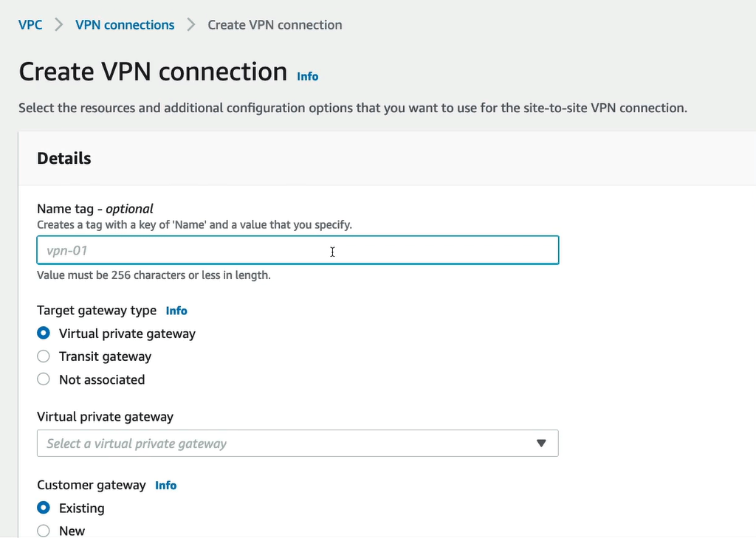The height and width of the screenshot is (538, 756).
Task: Go to the VPN connections breadcrumb
Action: point(125,25)
